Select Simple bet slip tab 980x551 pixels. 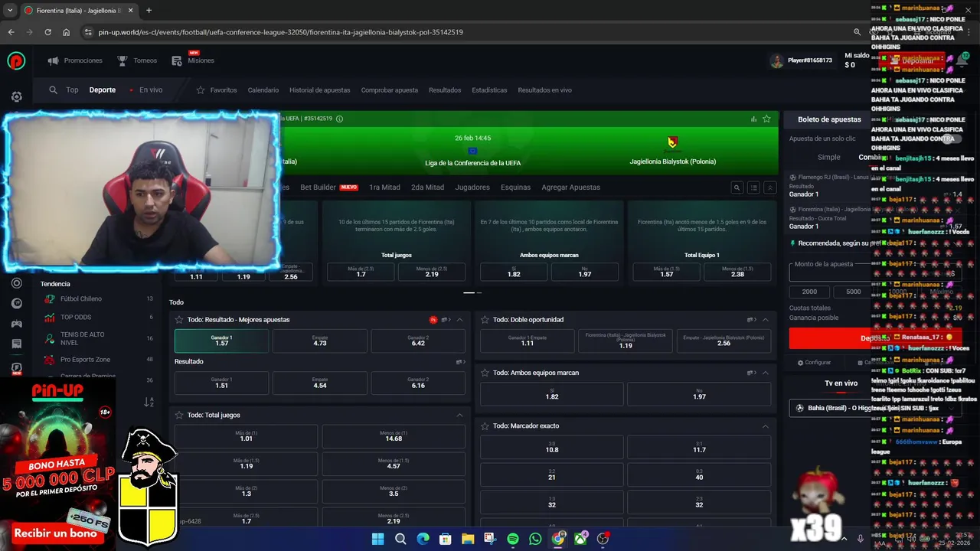829,157
